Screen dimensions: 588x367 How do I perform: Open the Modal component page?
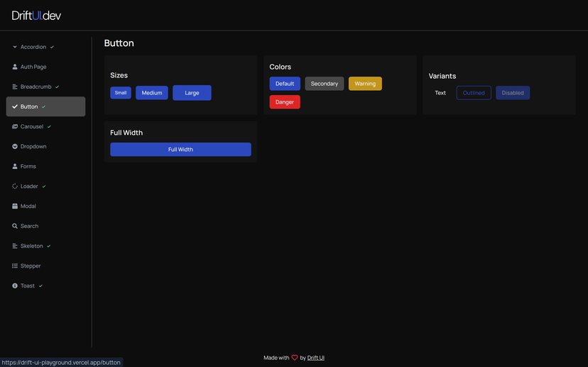(x=45, y=206)
